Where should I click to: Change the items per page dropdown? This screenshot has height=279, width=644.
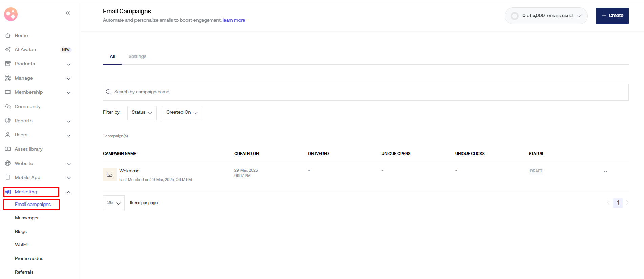point(114,203)
